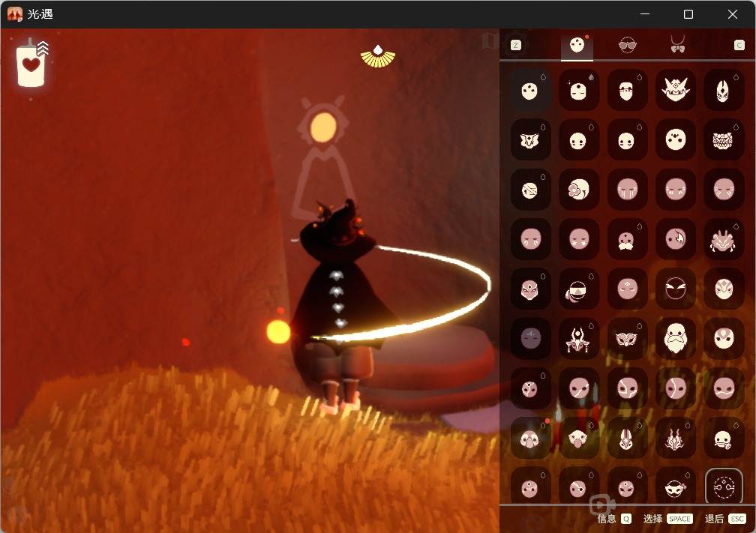Click the golden winged light fan indicator

click(378, 56)
